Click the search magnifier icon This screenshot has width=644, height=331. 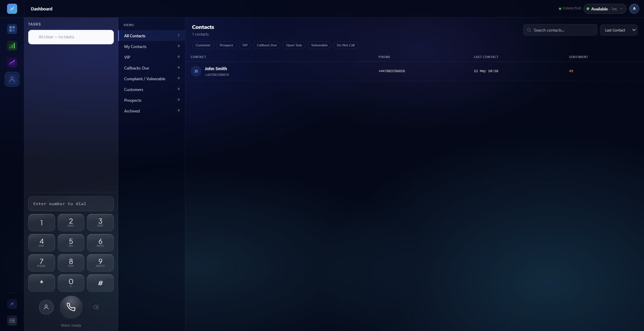pyautogui.click(x=529, y=30)
